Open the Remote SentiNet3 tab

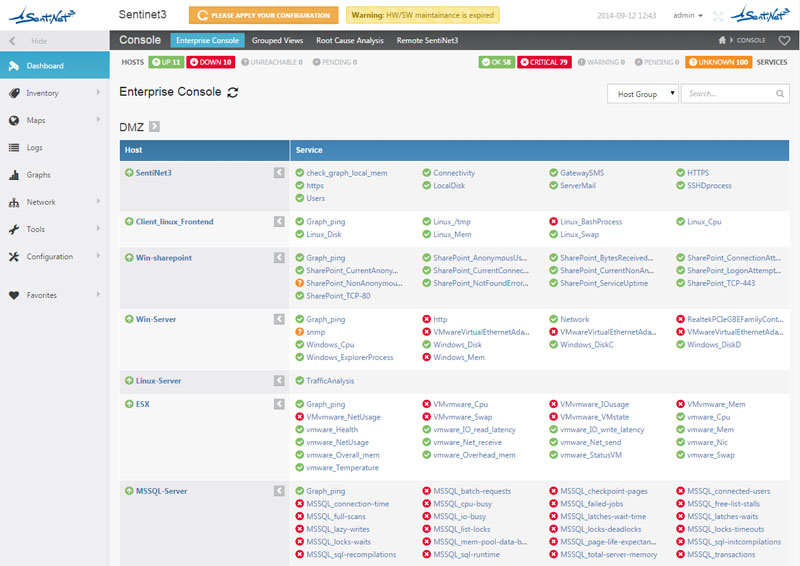tap(427, 40)
